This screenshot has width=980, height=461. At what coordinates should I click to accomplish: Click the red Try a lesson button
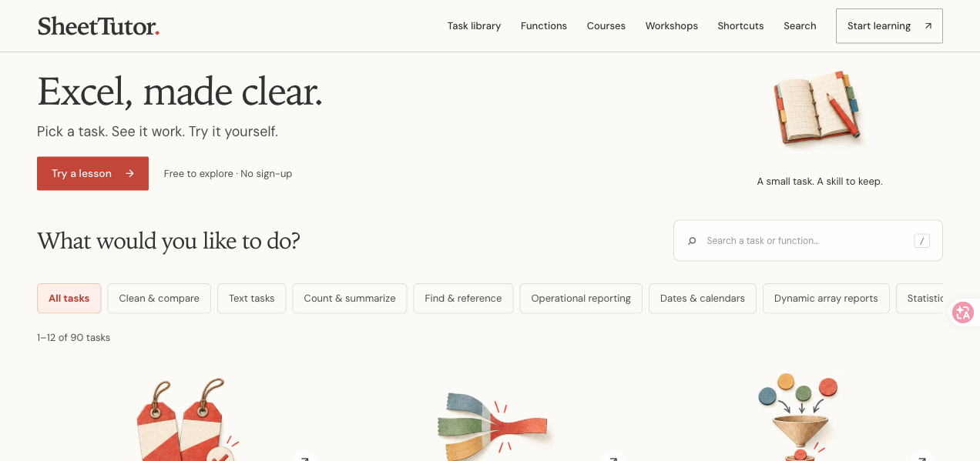pyautogui.click(x=92, y=174)
